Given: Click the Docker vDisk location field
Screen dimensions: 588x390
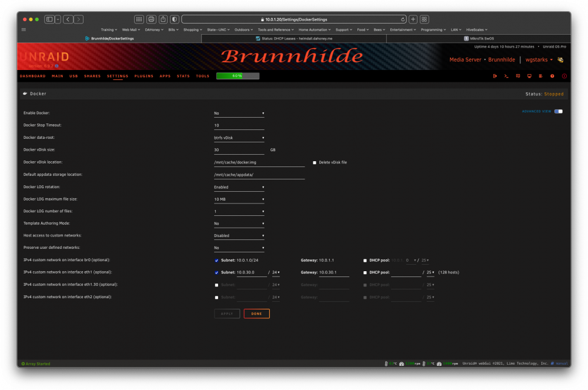Looking at the screenshot, I should pos(259,163).
